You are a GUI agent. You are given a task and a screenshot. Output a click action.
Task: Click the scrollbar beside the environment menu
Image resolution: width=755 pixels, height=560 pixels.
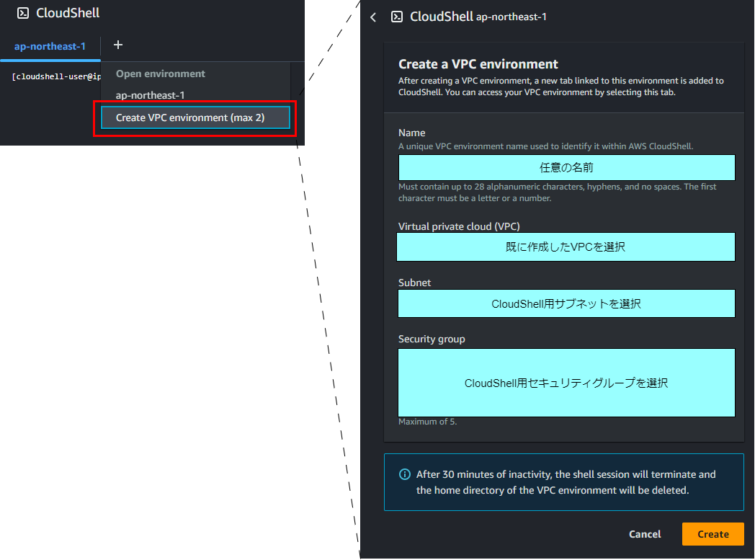[x=296, y=101]
